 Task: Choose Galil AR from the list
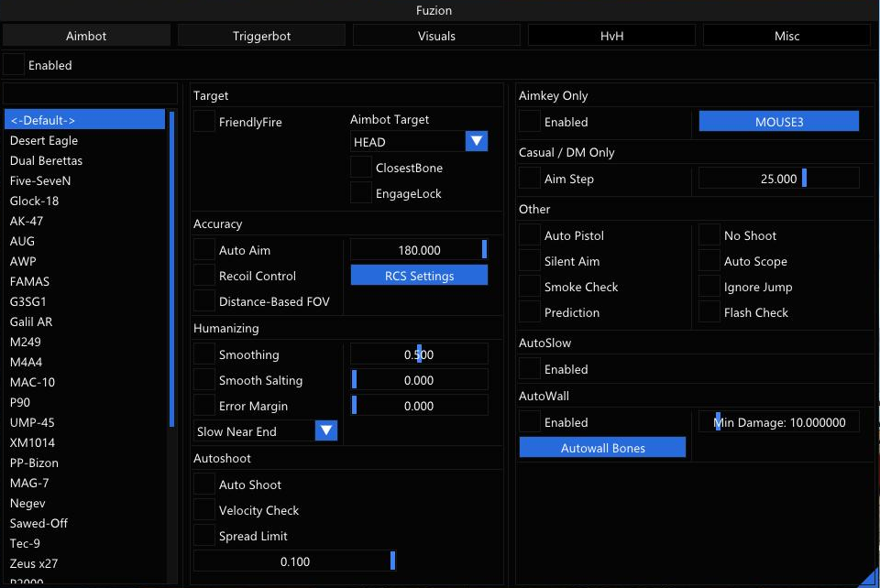(84, 321)
